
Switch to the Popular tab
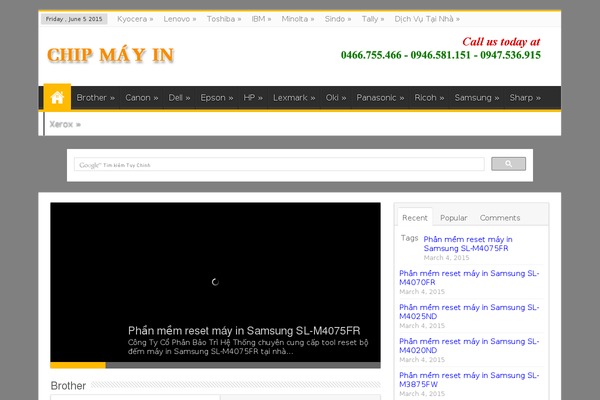point(453,218)
